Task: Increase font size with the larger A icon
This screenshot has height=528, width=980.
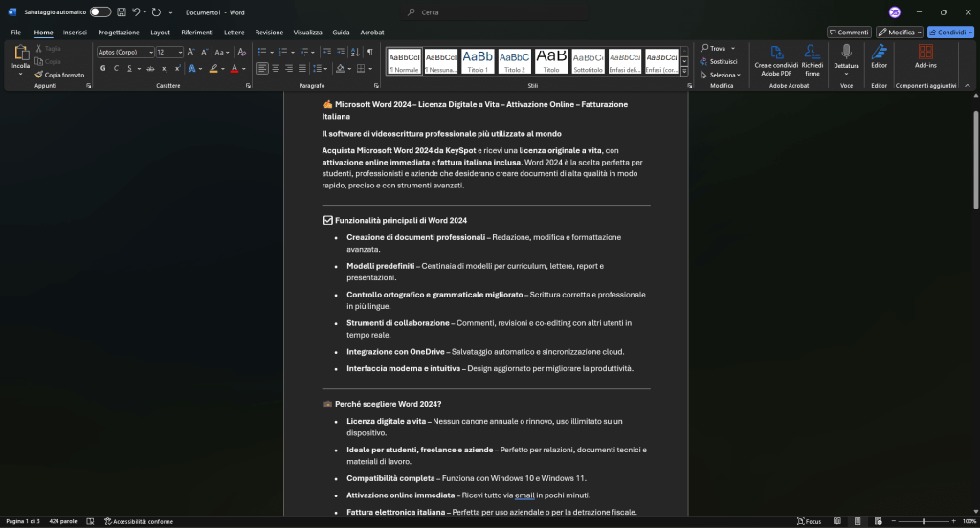Action: (191, 52)
